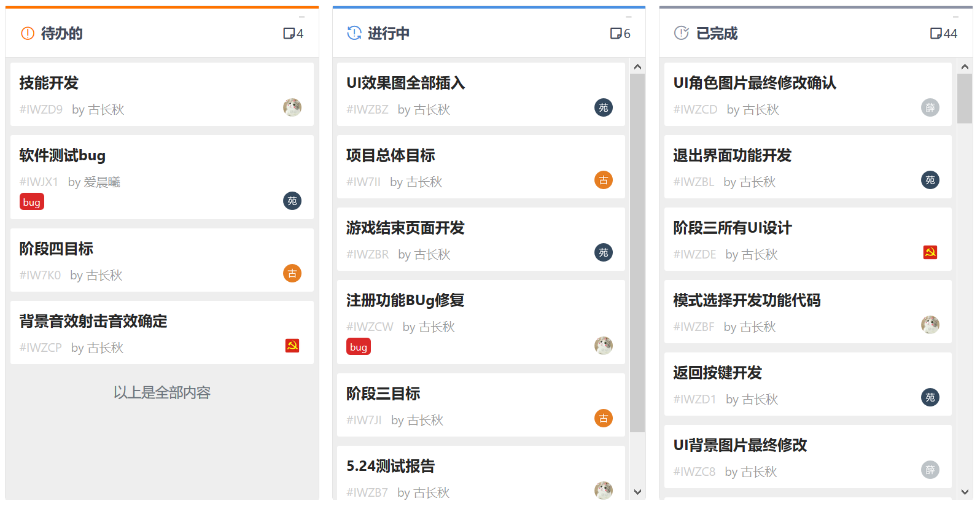Viewport: 980px width, 509px height.
Task: Click scroll-up arrow in 已完成 column
Action: click(x=965, y=67)
